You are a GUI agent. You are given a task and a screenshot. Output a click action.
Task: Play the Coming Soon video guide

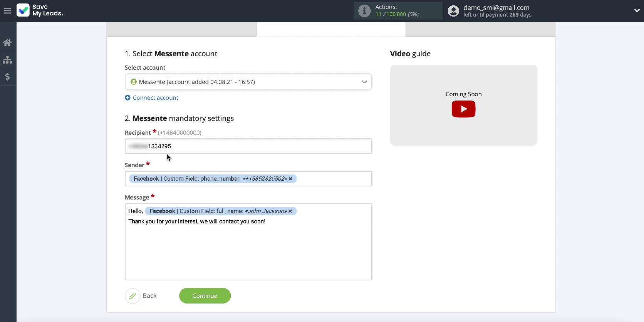coord(463,109)
